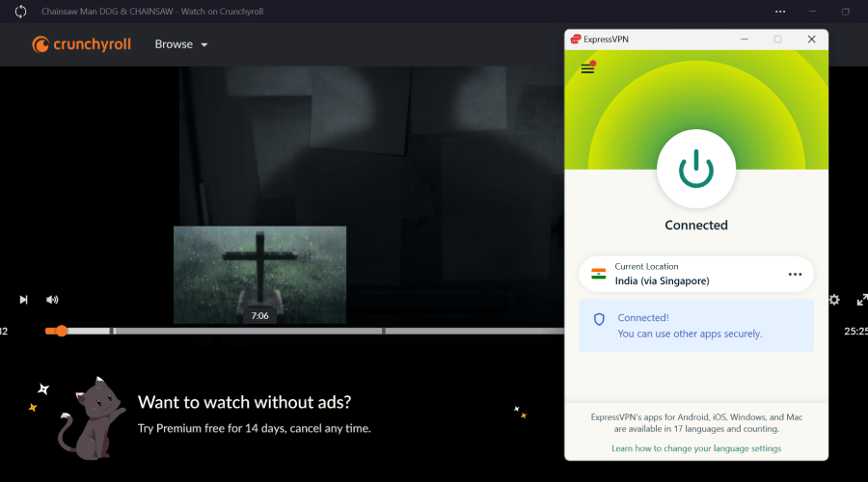
Task: Reload the page with the refresh icon
Action: click(20, 12)
